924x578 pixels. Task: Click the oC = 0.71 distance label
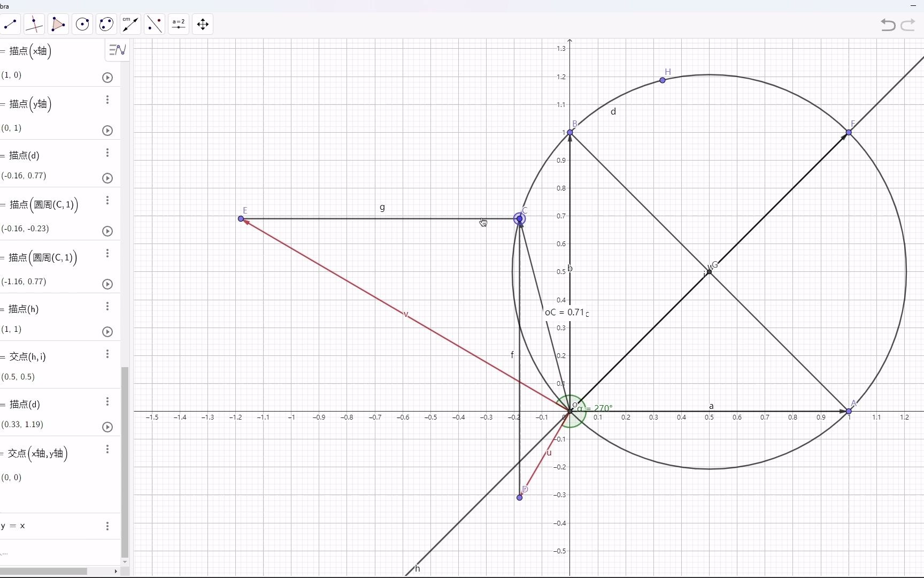(x=564, y=312)
